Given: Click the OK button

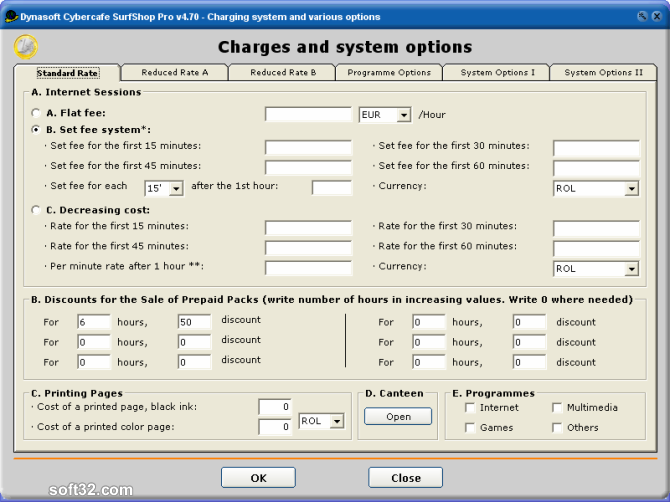Looking at the screenshot, I should [258, 478].
